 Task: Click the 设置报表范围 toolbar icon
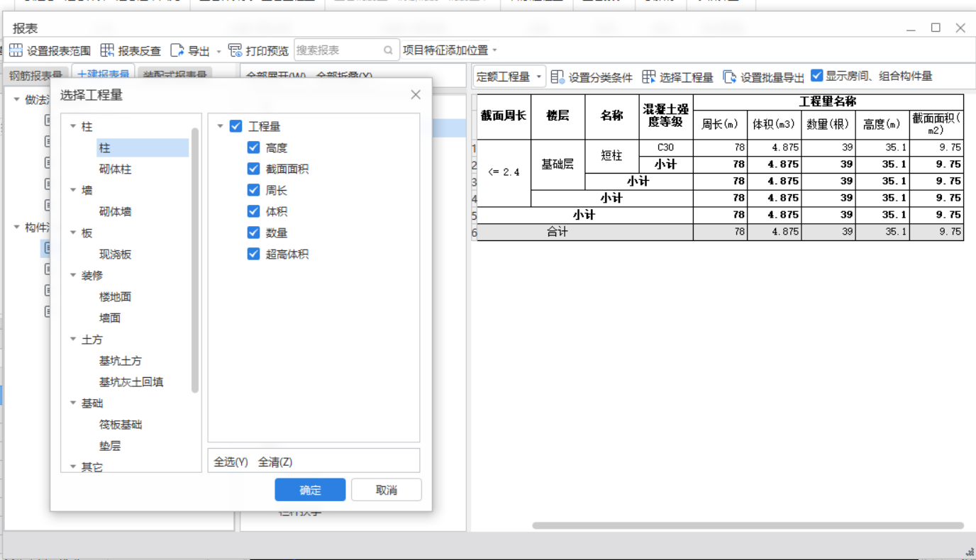click(16, 50)
